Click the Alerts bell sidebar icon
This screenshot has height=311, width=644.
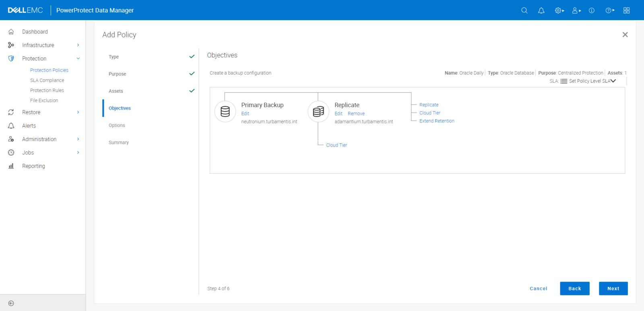point(11,126)
